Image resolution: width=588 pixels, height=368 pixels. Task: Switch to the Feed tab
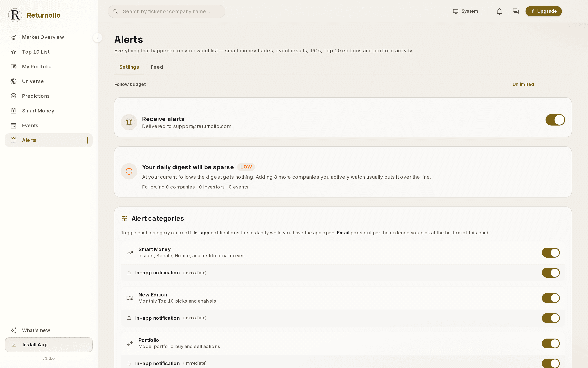(157, 67)
